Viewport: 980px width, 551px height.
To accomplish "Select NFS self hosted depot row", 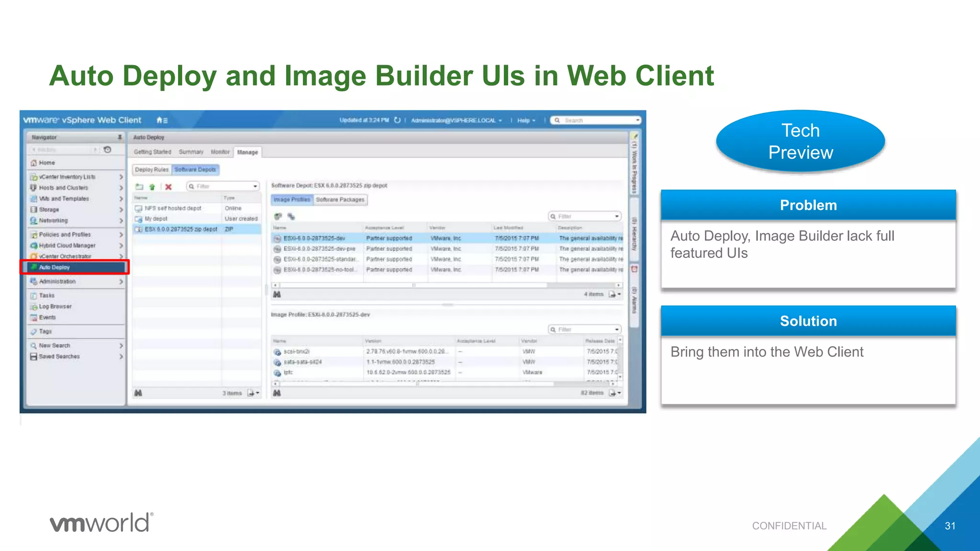I will pyautogui.click(x=197, y=209).
